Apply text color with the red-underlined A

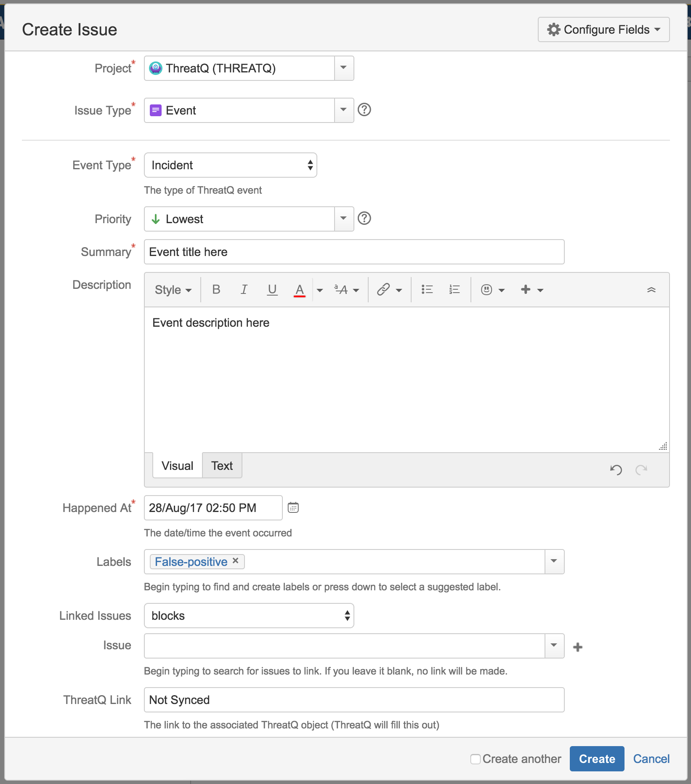[300, 290]
